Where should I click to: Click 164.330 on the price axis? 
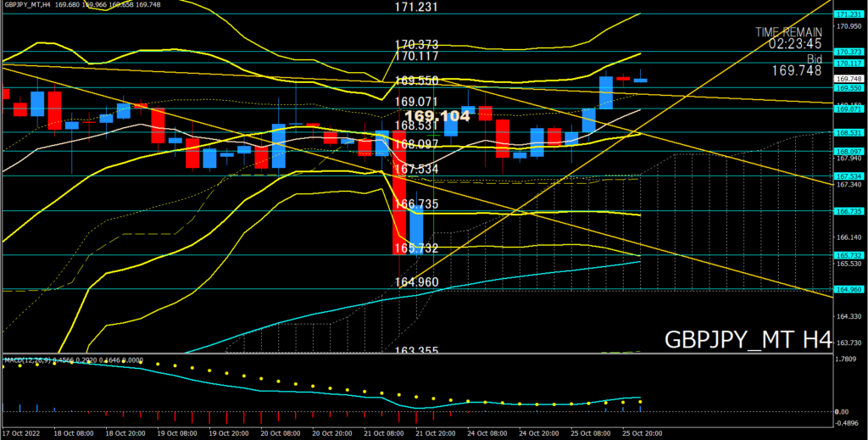pyautogui.click(x=849, y=316)
